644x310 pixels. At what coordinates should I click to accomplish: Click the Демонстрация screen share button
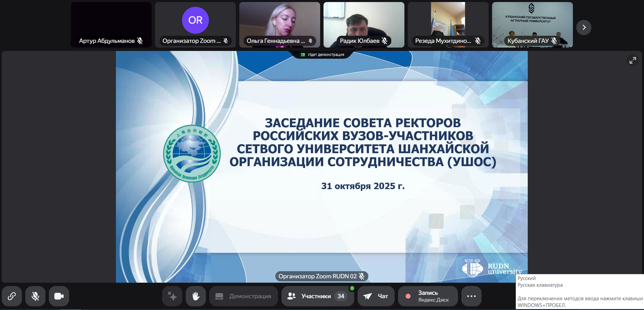(x=243, y=296)
